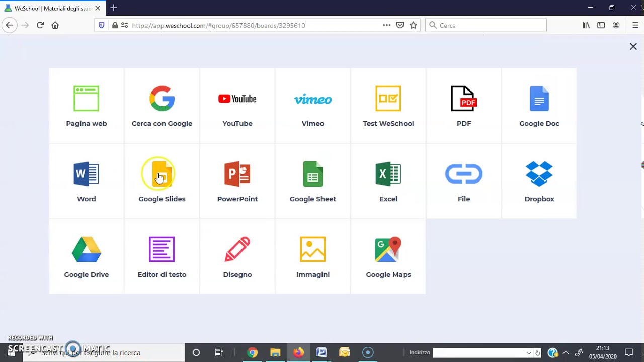Select the Google Doc icon
This screenshot has height=362, width=644.
point(539,99)
